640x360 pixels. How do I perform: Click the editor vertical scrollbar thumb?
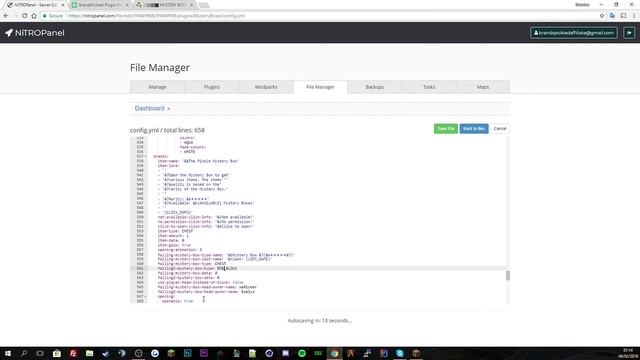coord(508,276)
